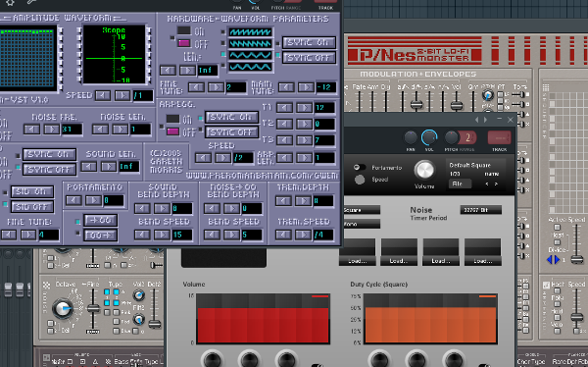Image resolution: width=588 pixels, height=367 pixels.
Task: Click the red Volume envelope graph
Action: (x=263, y=319)
